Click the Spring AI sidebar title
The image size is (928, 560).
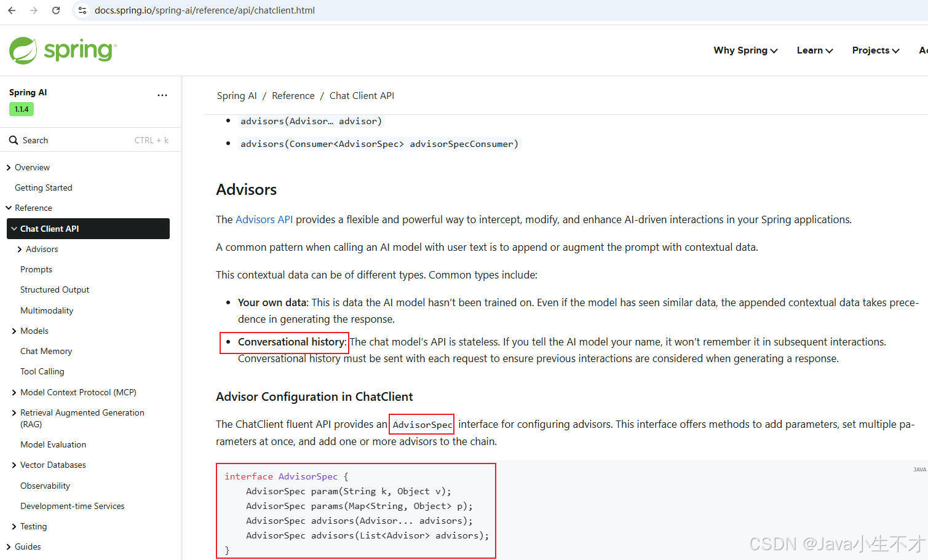pyautogui.click(x=28, y=92)
